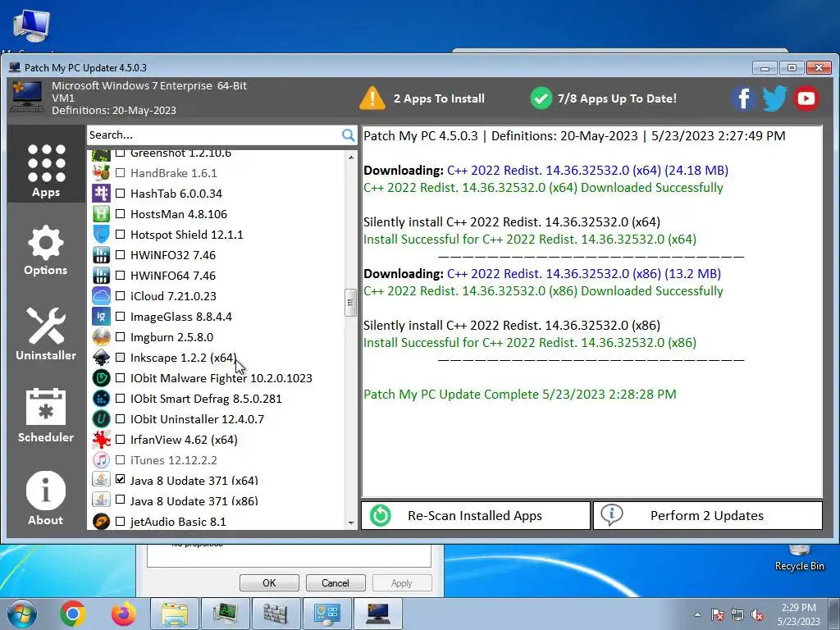The width and height of the screenshot is (840, 630).
Task: Select the IObit Uninstaller 12.4.0.7 entry
Action: click(197, 419)
